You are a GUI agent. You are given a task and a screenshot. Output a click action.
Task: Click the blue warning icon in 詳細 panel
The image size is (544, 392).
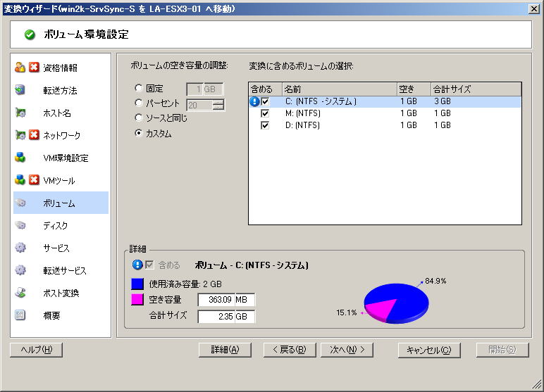coord(137,265)
